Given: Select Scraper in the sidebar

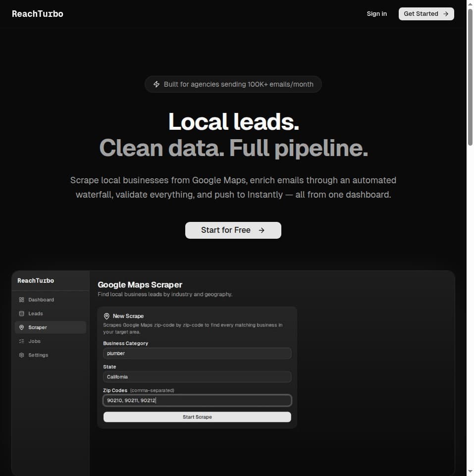Looking at the screenshot, I should click(51, 327).
